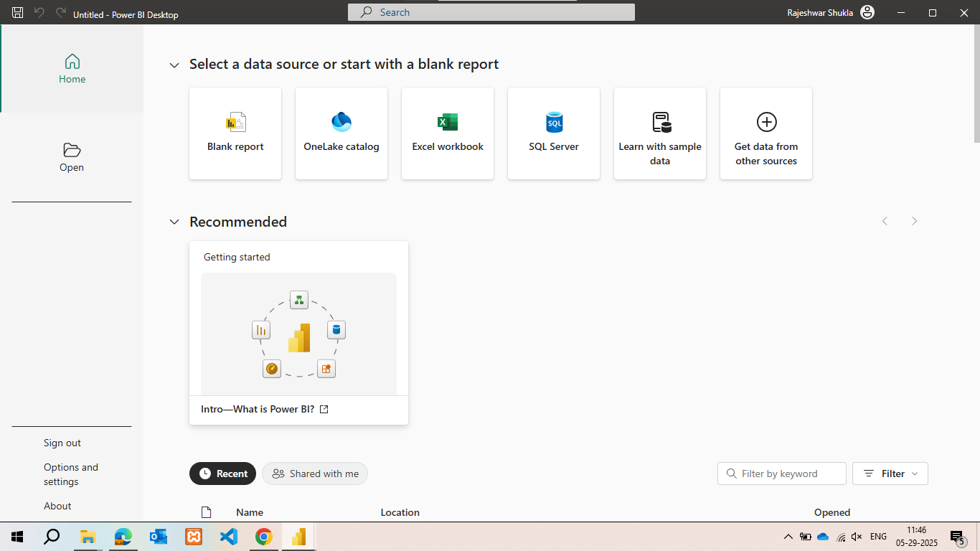This screenshot has height=551, width=980.
Task: Click Get data from other sources
Action: (x=766, y=133)
